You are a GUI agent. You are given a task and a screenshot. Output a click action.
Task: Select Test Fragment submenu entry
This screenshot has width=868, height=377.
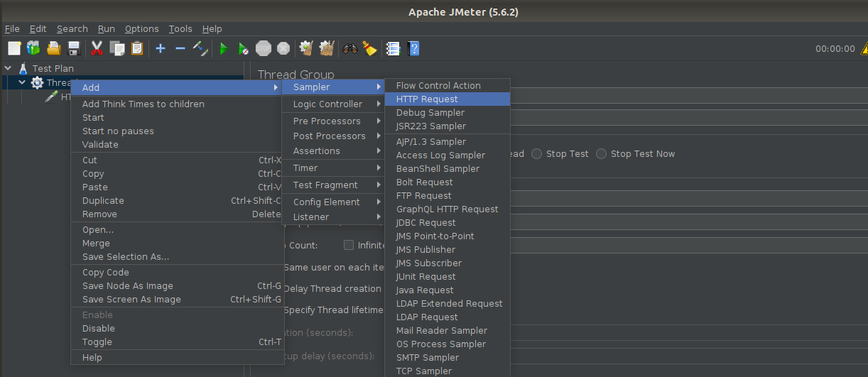coord(332,185)
